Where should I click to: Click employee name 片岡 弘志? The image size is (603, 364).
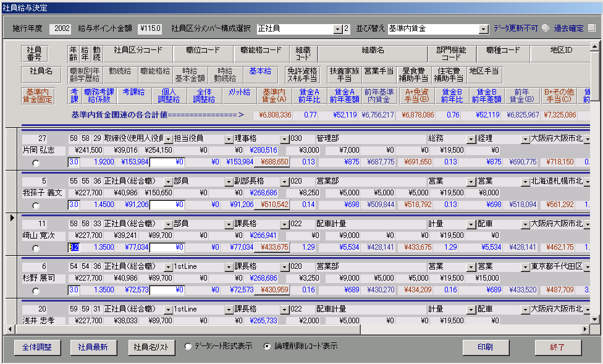coord(38,150)
